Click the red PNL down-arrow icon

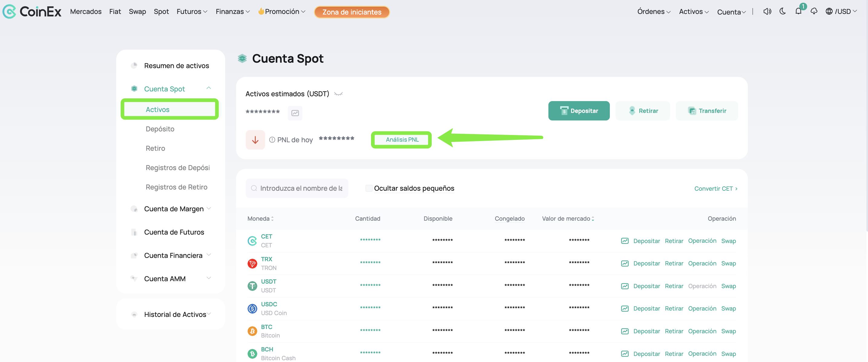coord(255,140)
